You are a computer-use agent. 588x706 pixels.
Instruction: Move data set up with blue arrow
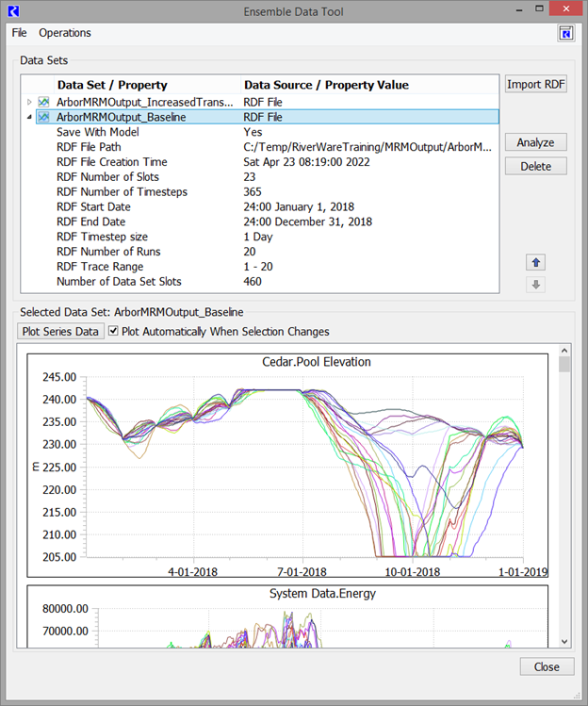tap(536, 262)
